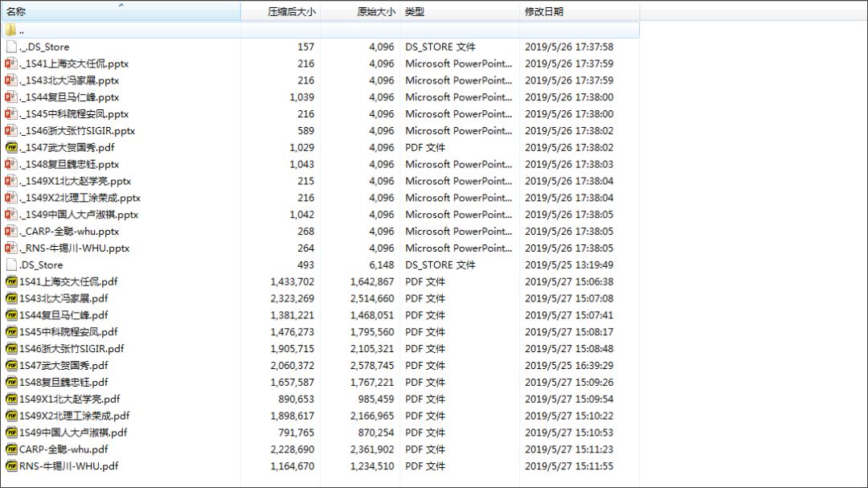
Task: Sort by the 压缩后大小 column header
Action: click(x=280, y=11)
